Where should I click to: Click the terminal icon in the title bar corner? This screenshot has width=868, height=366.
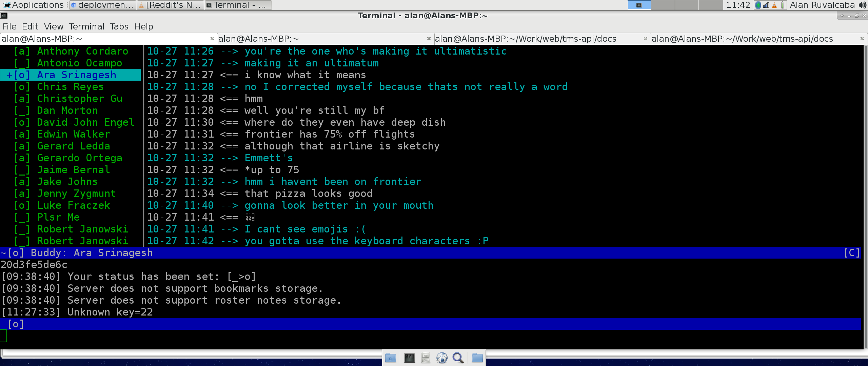[x=4, y=15]
